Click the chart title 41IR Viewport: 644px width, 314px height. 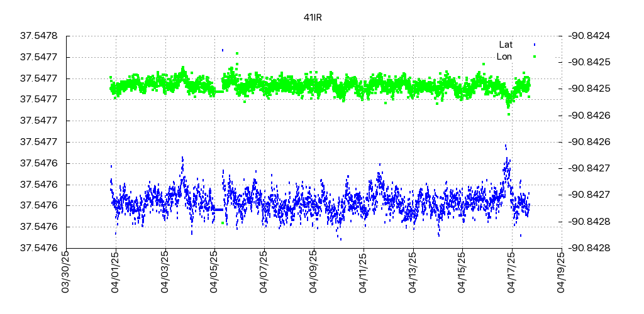pyautogui.click(x=313, y=17)
